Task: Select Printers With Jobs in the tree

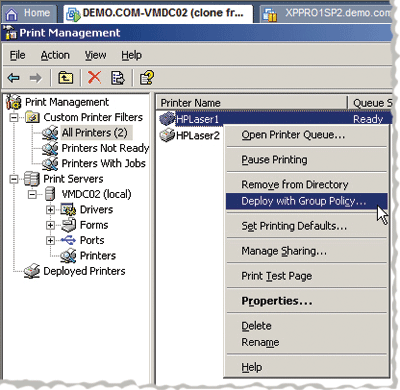Action: click(104, 163)
